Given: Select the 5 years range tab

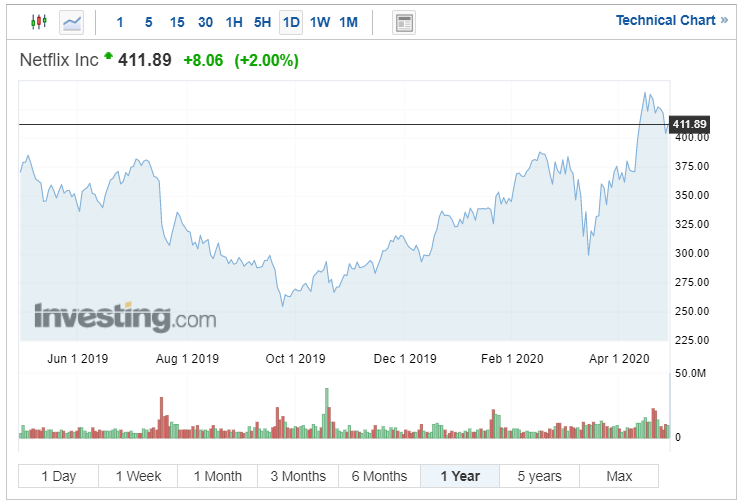Looking at the screenshot, I should pos(539,476).
